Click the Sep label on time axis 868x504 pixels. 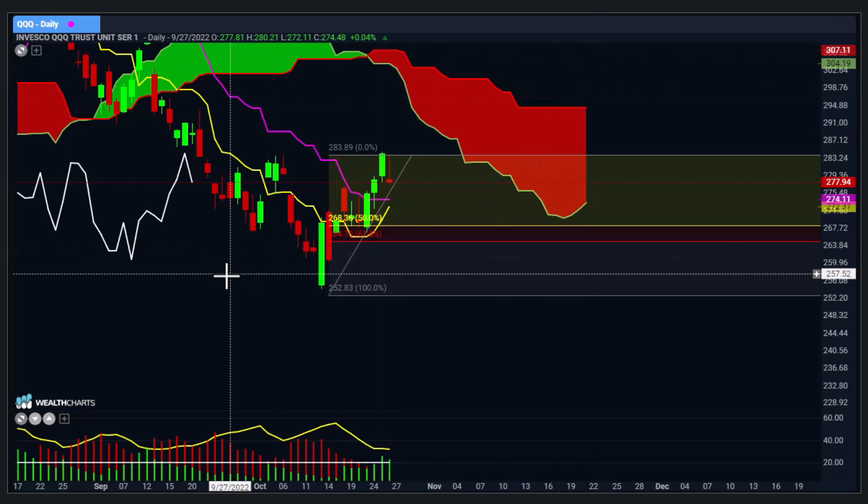101,487
